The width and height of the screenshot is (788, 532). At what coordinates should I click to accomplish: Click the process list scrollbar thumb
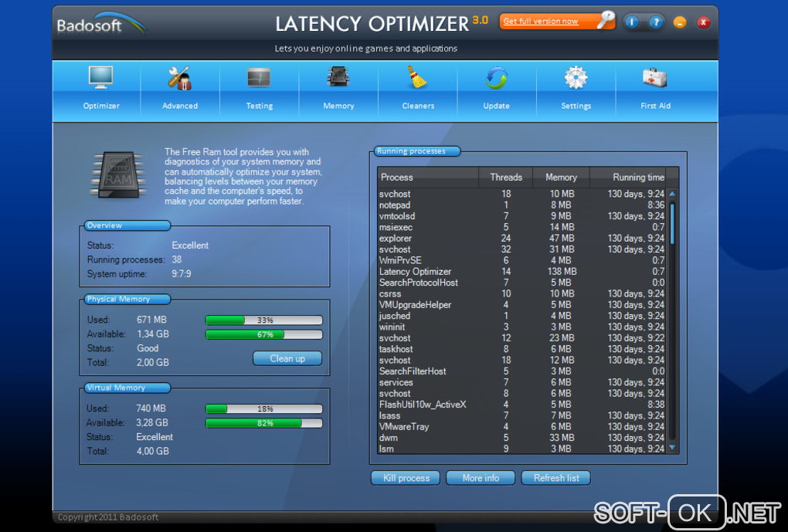click(x=672, y=224)
